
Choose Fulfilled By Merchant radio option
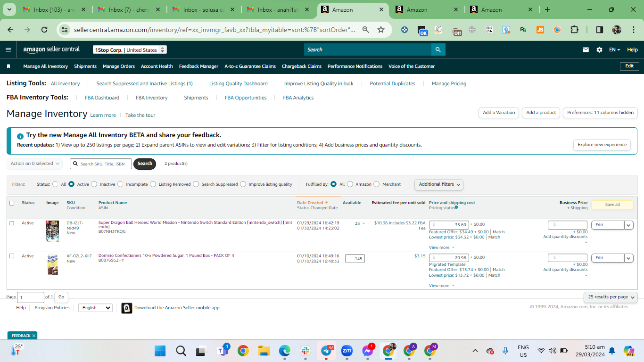376,184
